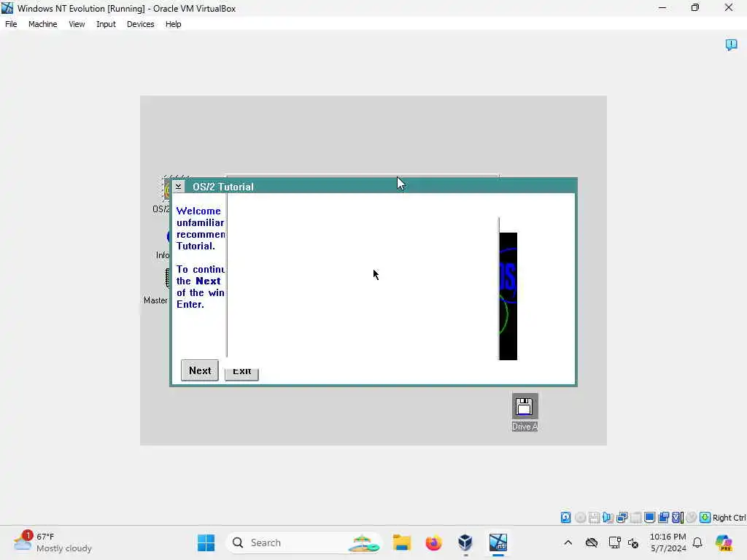
Task: Restore down the VirtualBox window
Action: (695, 8)
